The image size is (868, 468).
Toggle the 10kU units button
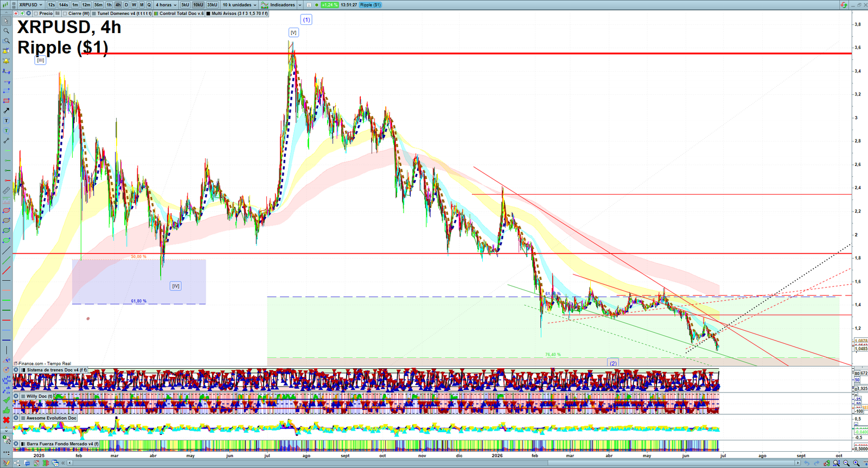[x=198, y=5]
